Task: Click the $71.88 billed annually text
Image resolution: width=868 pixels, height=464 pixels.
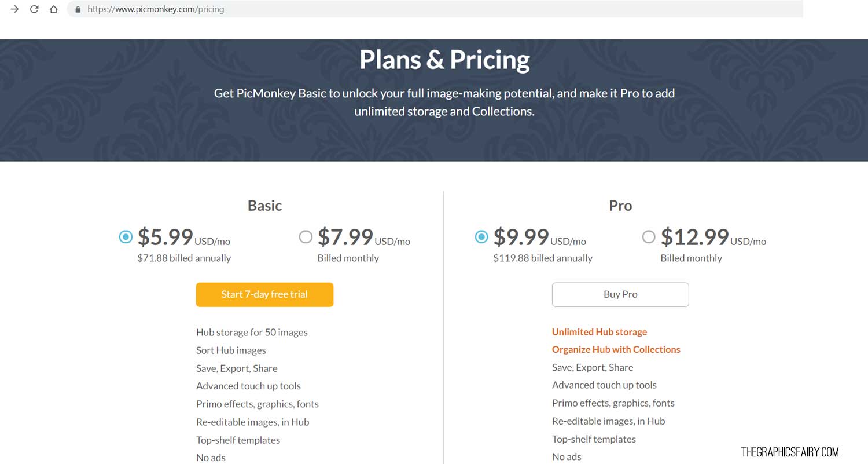Action: coord(184,258)
